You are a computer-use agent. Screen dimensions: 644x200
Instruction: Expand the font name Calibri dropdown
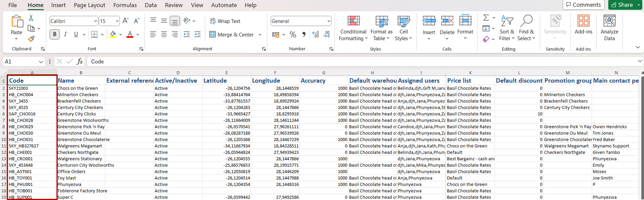pyautogui.click(x=95, y=21)
